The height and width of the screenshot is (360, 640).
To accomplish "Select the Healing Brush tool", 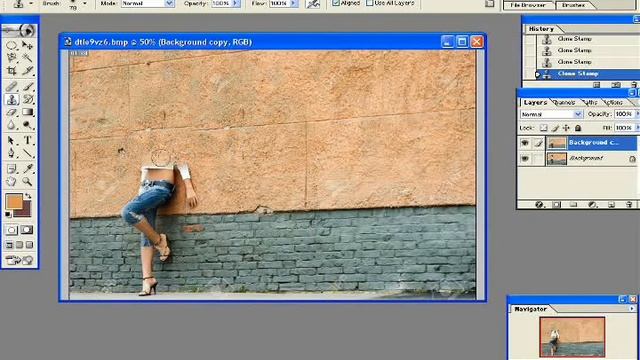I will [11, 87].
